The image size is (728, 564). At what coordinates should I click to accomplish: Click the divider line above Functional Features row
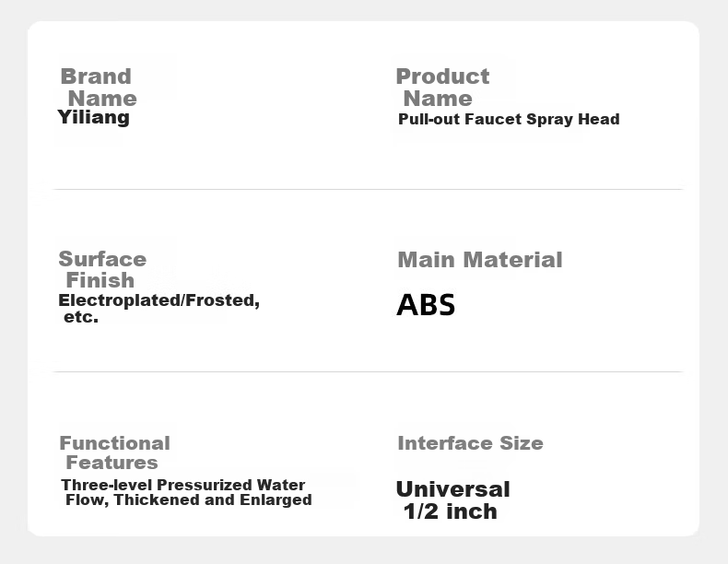click(x=368, y=371)
